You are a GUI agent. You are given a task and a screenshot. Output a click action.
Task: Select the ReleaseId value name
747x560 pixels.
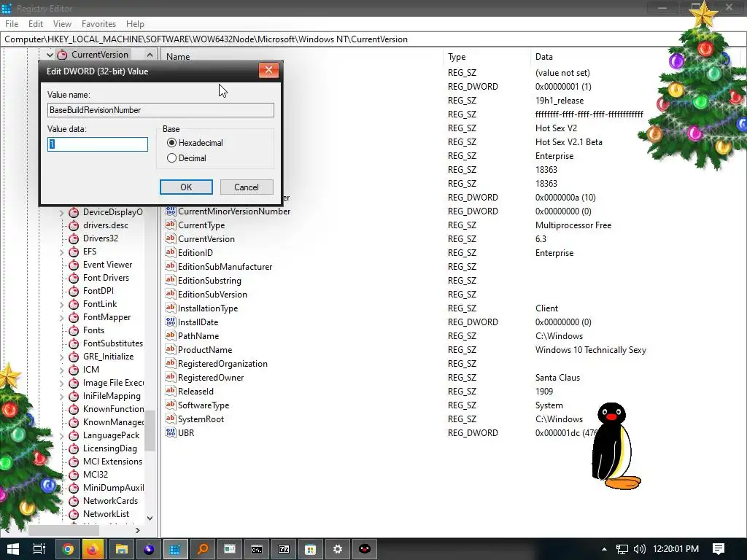pyautogui.click(x=196, y=392)
